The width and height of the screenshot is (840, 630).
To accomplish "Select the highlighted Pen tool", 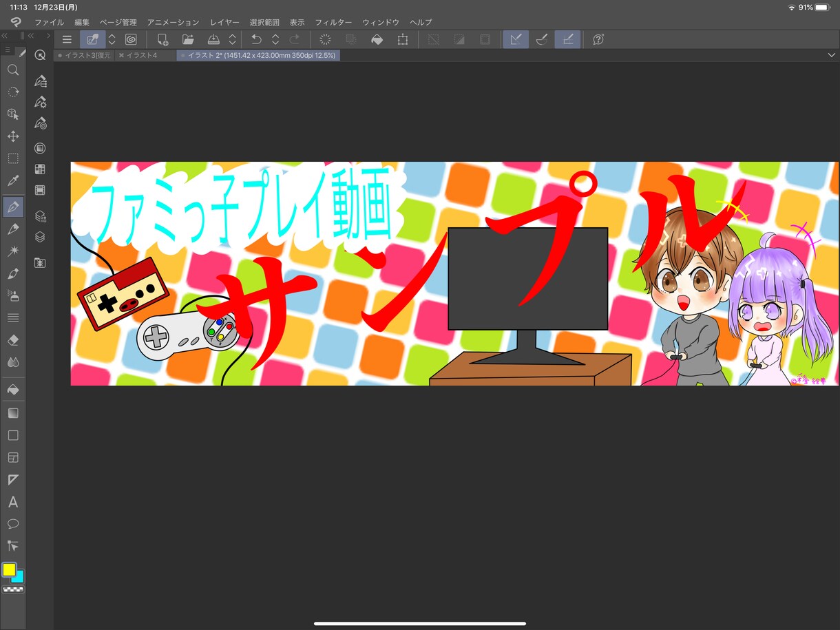I will 13,207.
